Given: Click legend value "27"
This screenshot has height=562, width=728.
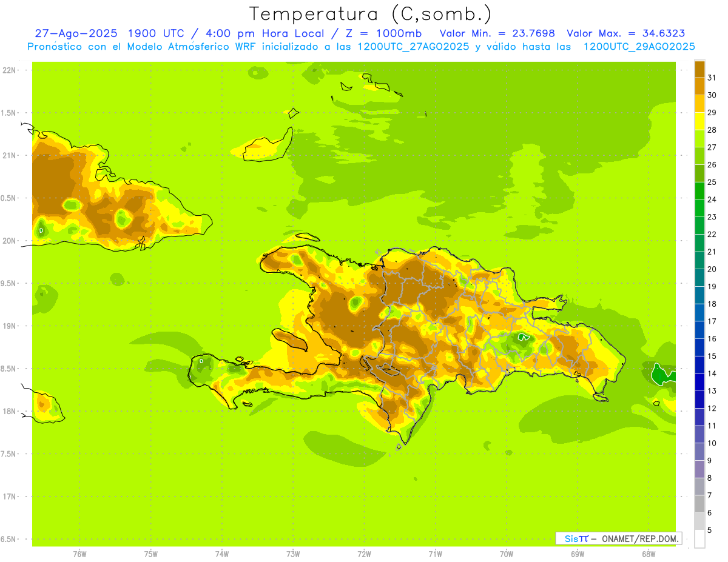Looking at the screenshot, I should 712,147.
